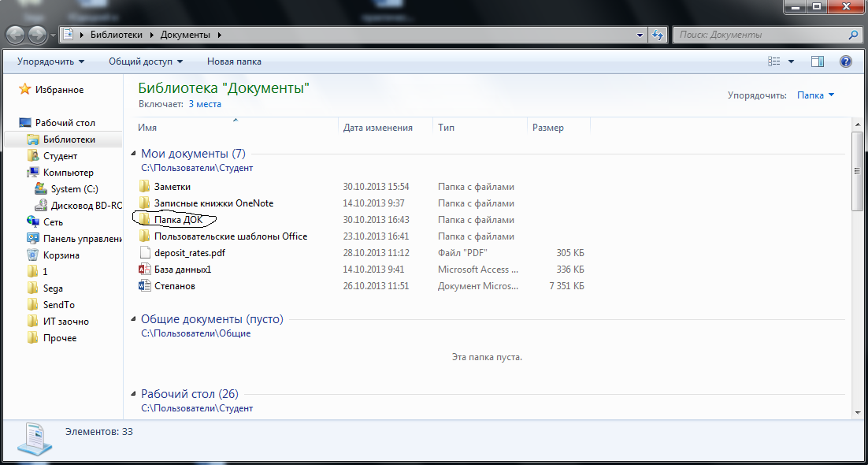Select folder '1' in navigation pane

coord(37,272)
